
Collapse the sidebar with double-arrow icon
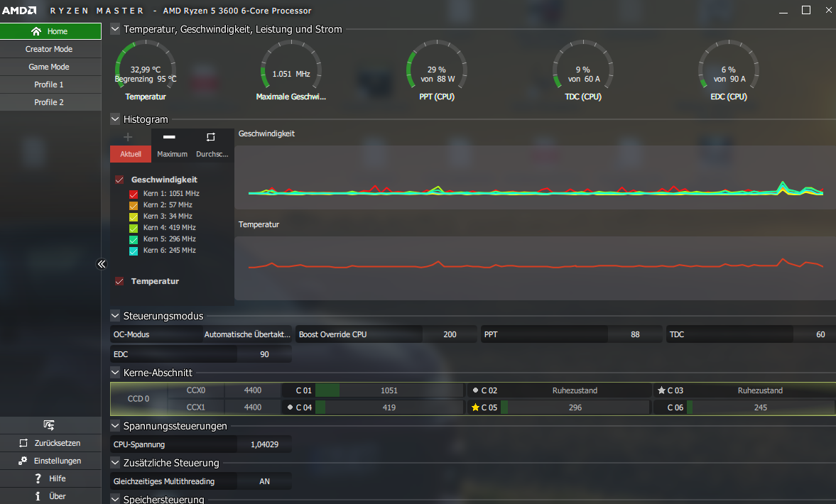point(102,264)
